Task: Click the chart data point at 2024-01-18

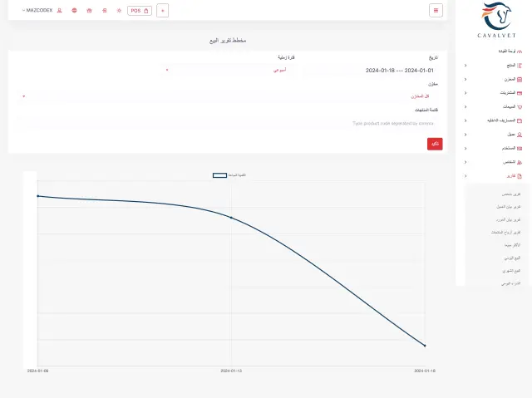Action: point(425,346)
